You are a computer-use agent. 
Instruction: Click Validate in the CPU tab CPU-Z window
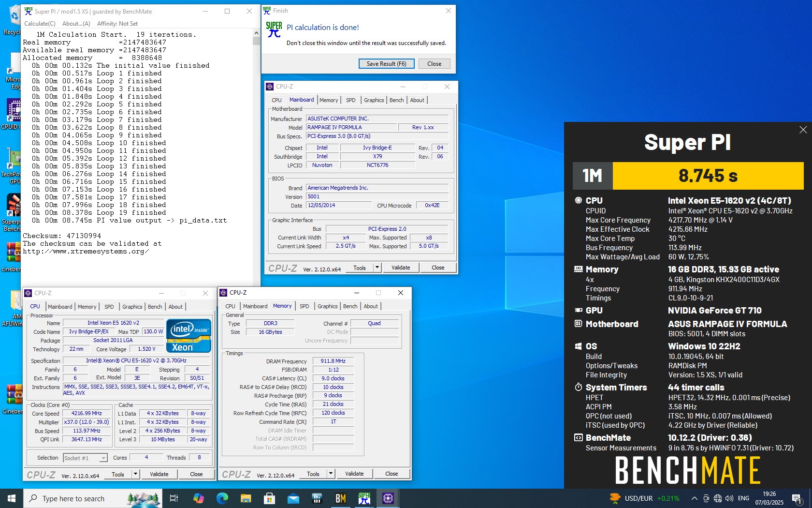[159, 474]
